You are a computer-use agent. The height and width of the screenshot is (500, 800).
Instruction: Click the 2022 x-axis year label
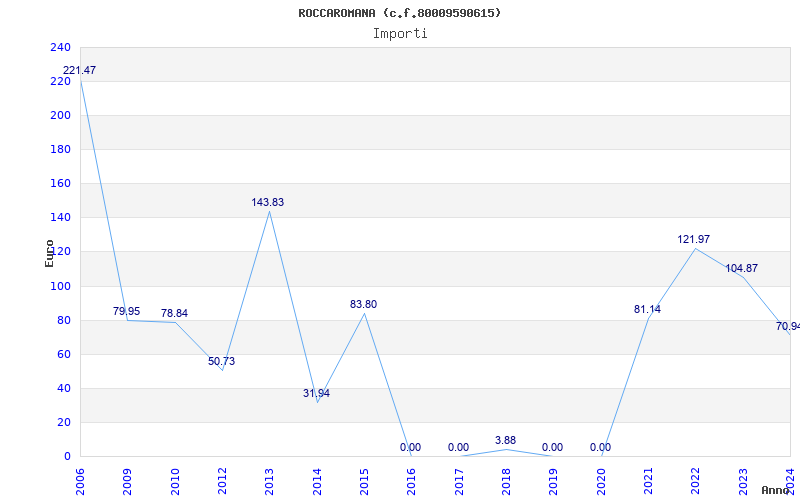pyautogui.click(x=695, y=482)
